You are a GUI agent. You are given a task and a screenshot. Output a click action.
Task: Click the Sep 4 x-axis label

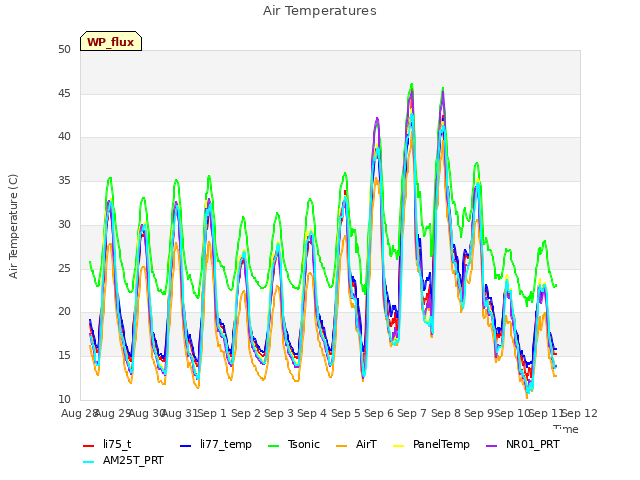click(x=312, y=413)
